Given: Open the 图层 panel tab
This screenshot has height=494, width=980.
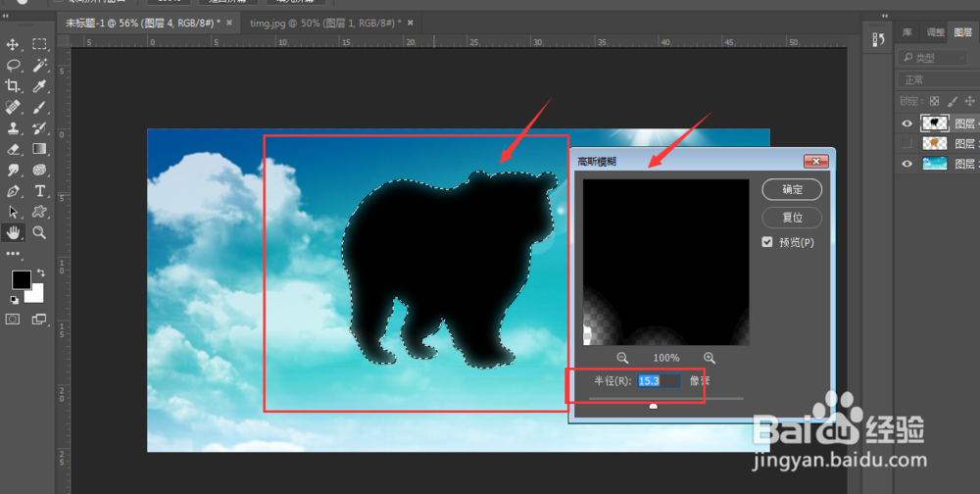Looking at the screenshot, I should 962,32.
